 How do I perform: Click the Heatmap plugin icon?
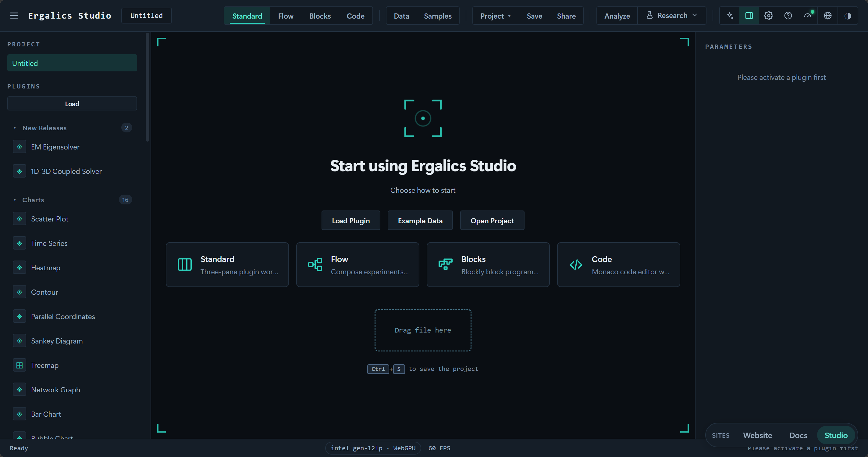click(20, 268)
